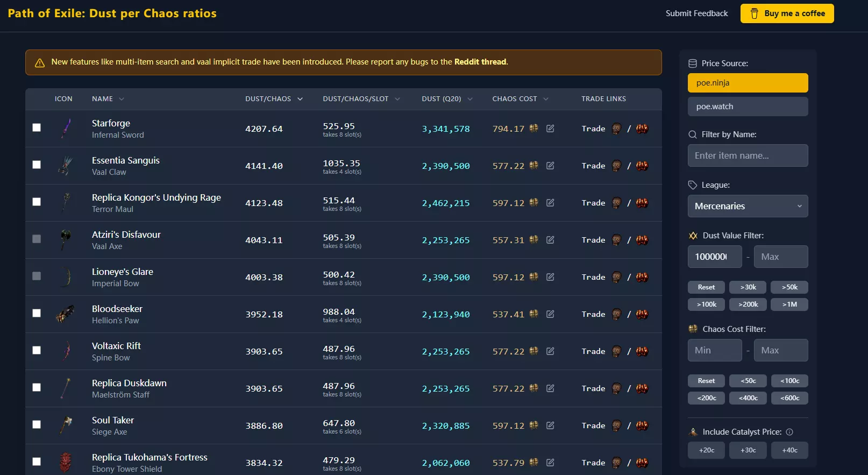
Task: Select the Replica Kongor's Undying Rage checkbox
Action: click(37, 202)
